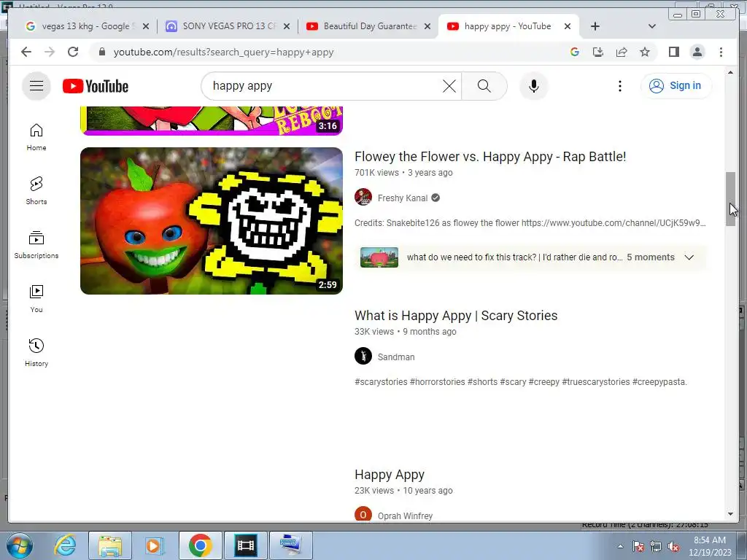747x560 pixels.
Task: Click the key moments small thumbnail
Action: 379,257
